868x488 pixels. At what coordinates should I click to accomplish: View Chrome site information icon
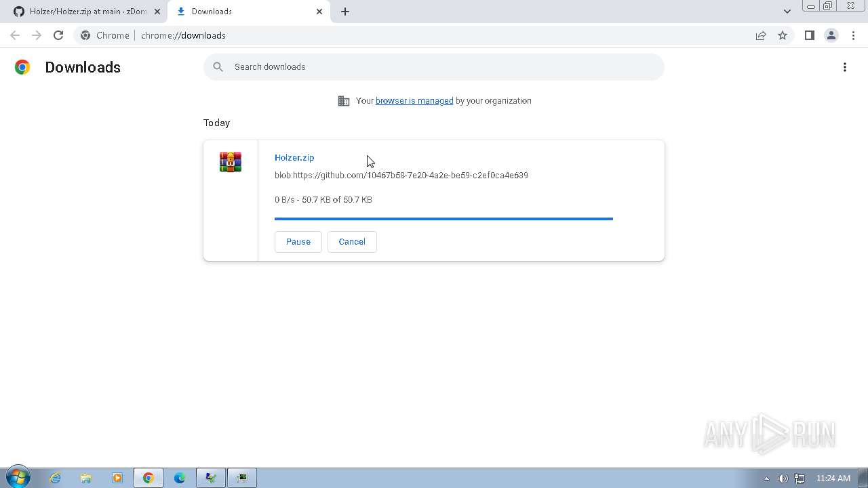click(x=85, y=35)
